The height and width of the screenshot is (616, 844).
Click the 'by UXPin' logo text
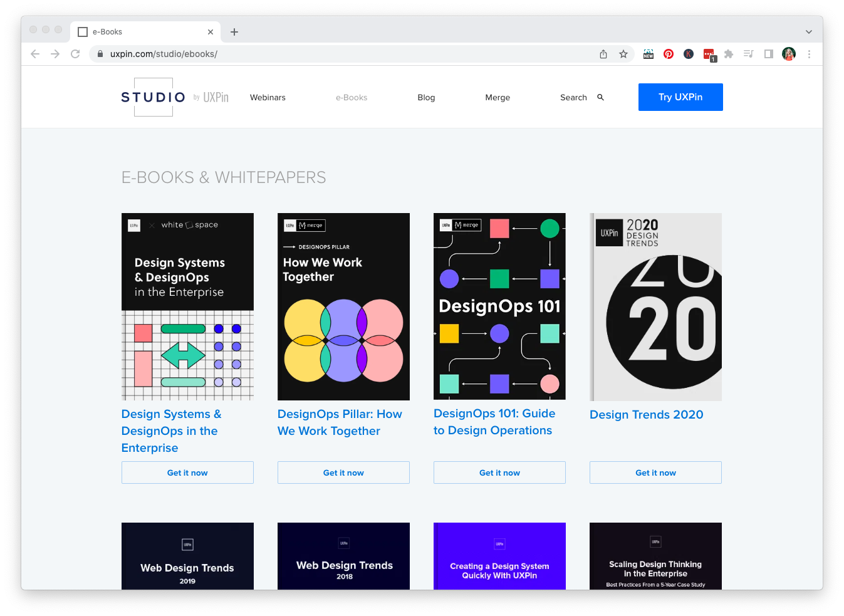[211, 98]
